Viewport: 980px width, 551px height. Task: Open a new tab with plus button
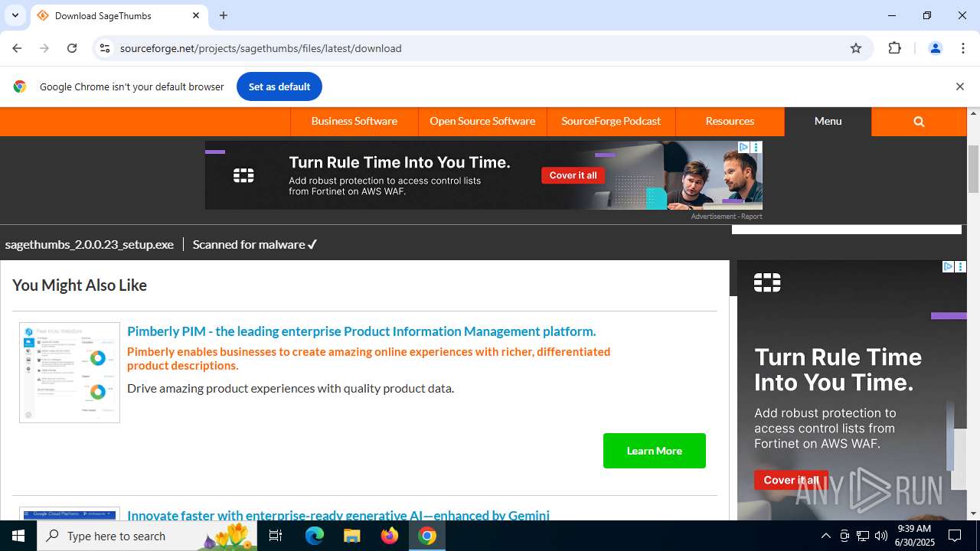point(224,15)
